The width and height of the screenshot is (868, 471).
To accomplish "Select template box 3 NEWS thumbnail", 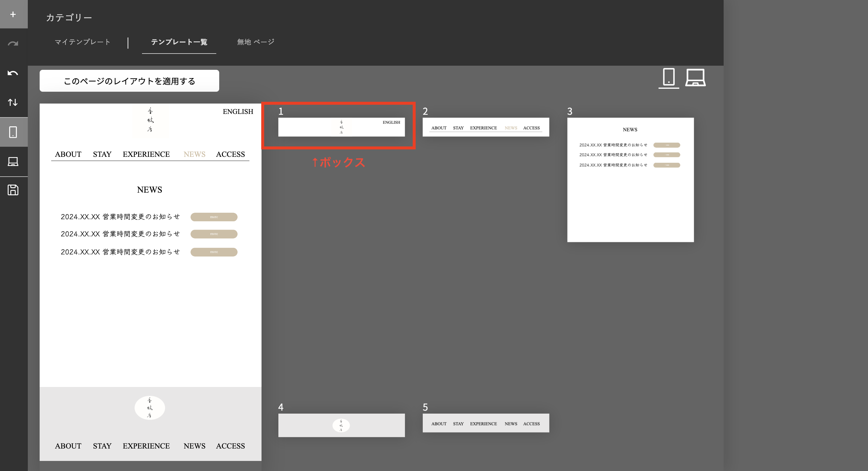I will pos(630,180).
